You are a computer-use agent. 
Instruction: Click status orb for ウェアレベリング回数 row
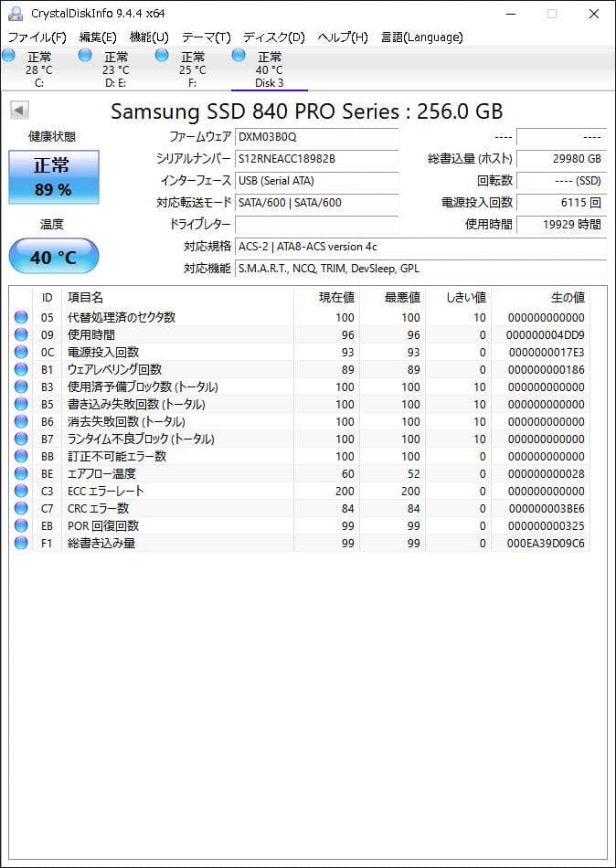[21, 369]
